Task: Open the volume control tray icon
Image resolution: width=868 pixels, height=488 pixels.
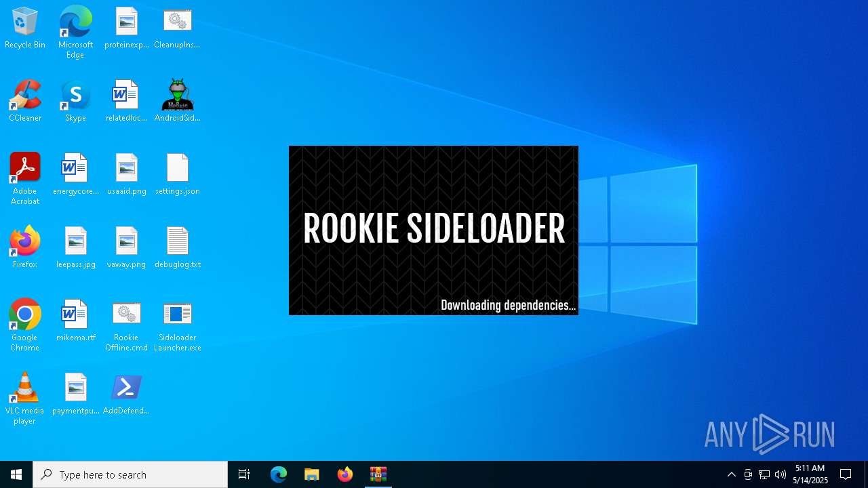Action: [x=781, y=474]
